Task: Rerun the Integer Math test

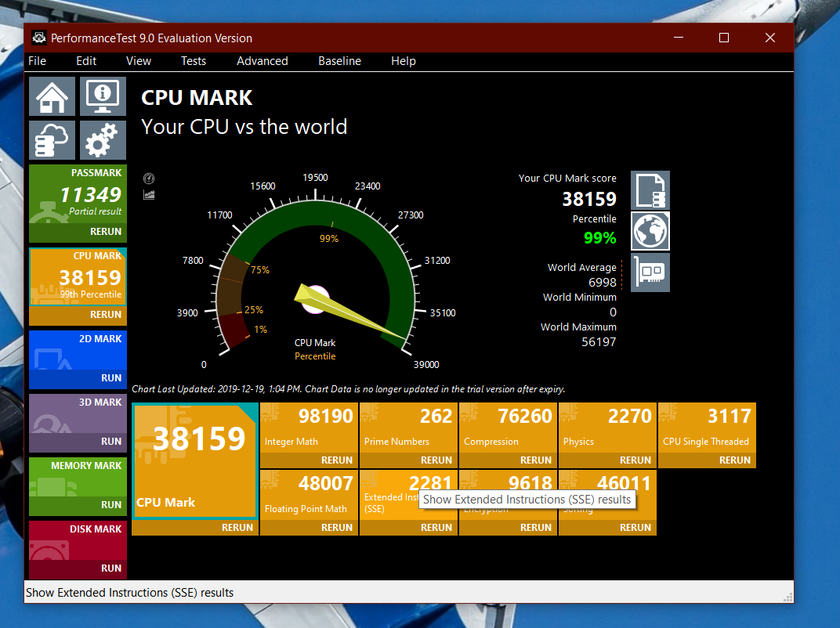Action: pyautogui.click(x=309, y=460)
